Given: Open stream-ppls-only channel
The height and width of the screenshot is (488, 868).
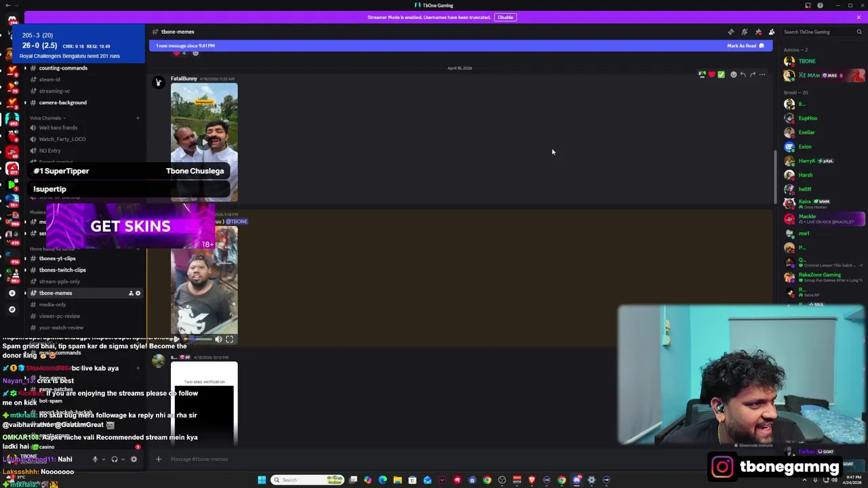Looking at the screenshot, I should coord(59,281).
